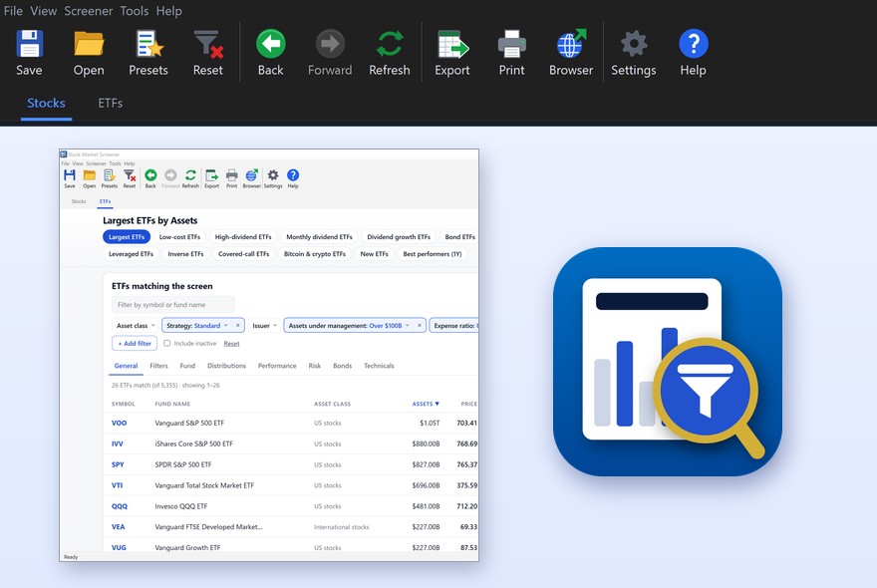Open in Browser via globe icon
The image size is (877, 588).
pos(571,44)
